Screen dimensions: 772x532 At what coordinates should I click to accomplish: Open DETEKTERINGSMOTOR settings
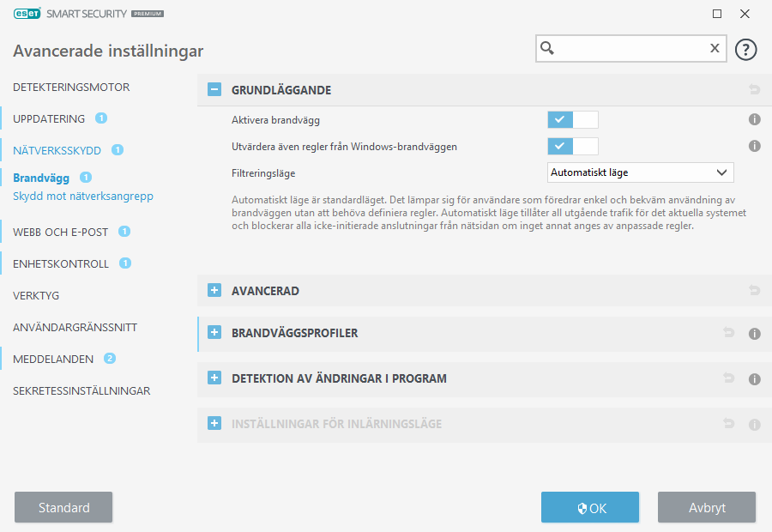71,88
